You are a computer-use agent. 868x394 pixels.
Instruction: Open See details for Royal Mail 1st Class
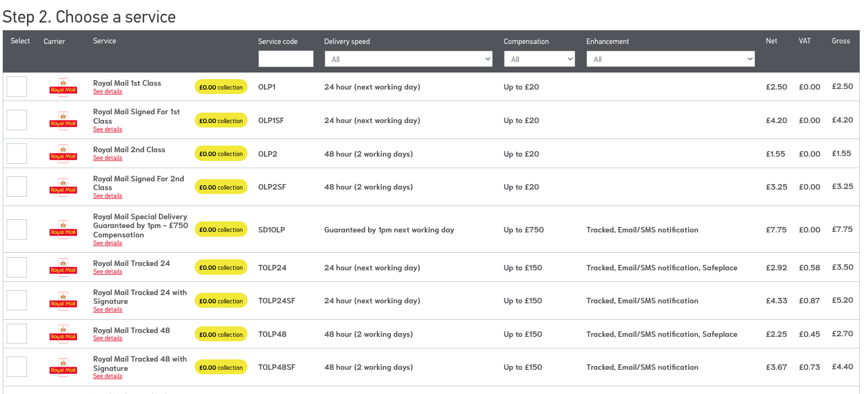click(108, 92)
